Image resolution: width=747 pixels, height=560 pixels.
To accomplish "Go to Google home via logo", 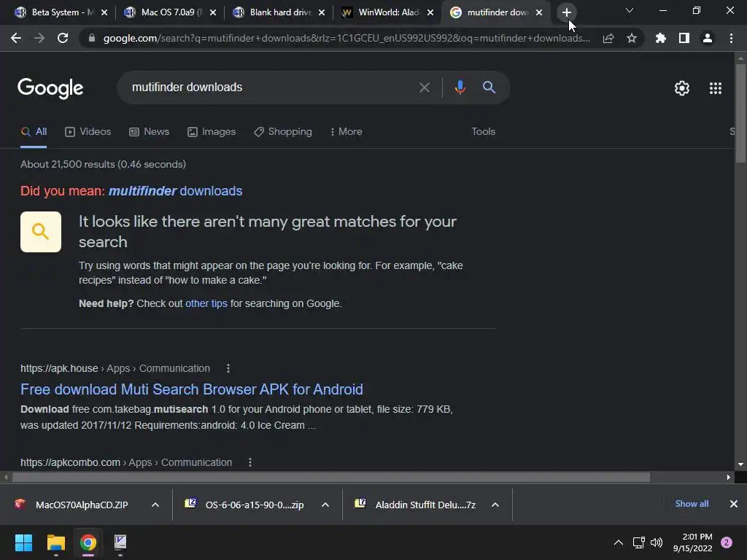I will click(50, 88).
